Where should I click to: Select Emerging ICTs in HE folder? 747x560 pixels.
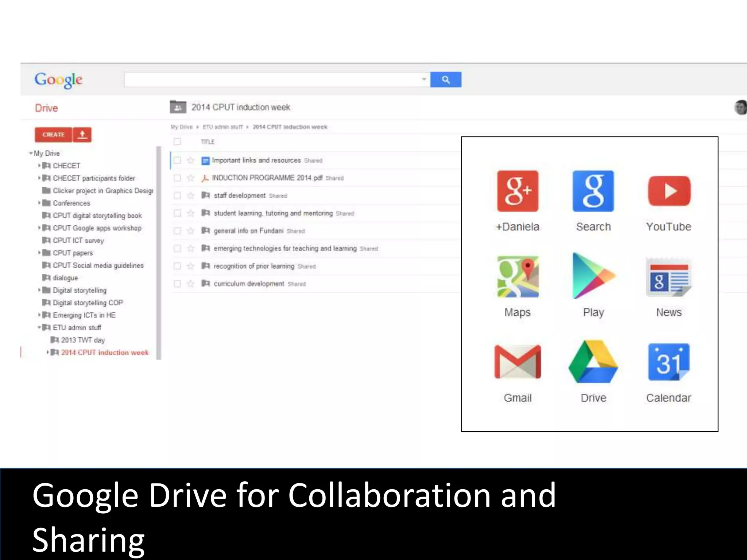click(x=79, y=315)
